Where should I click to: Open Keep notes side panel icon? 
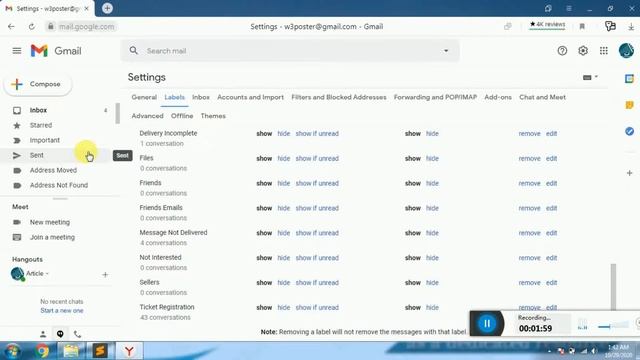tap(629, 105)
